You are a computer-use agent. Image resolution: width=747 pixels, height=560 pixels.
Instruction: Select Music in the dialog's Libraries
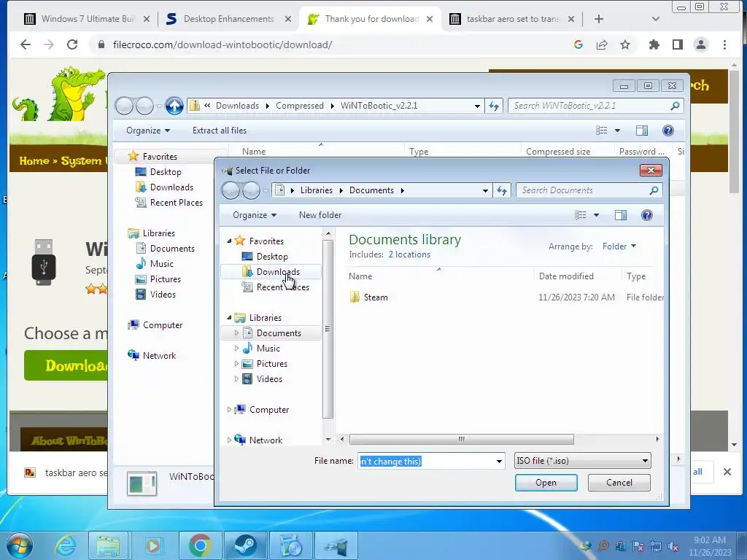pos(268,348)
